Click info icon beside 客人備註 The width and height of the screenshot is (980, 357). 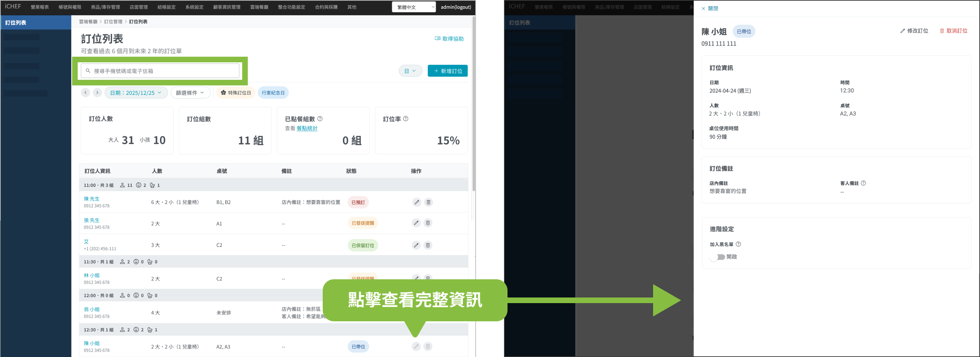863,183
